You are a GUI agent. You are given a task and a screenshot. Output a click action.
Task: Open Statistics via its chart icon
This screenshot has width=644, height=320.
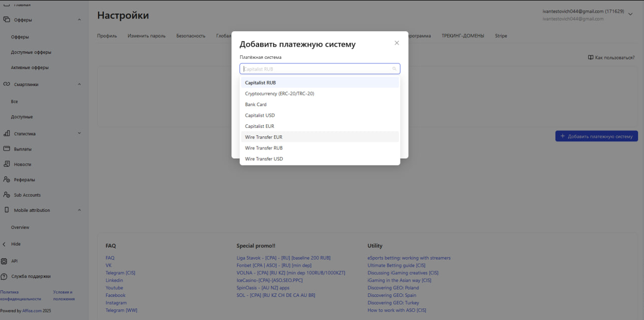coord(7,134)
